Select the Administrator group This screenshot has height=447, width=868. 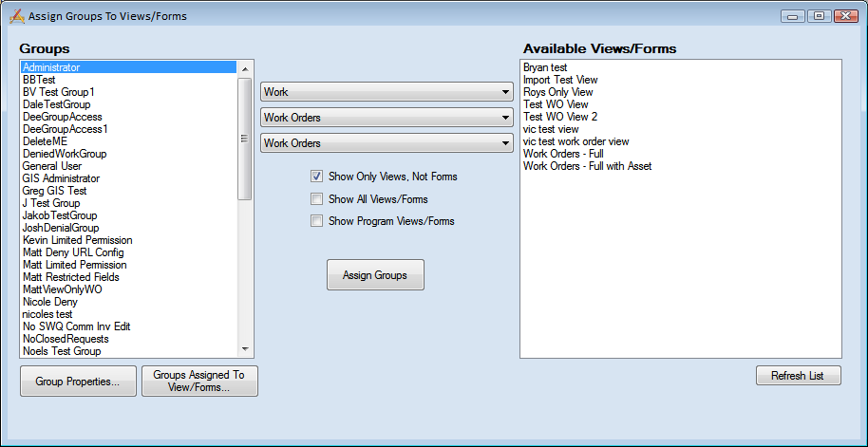tap(129, 67)
